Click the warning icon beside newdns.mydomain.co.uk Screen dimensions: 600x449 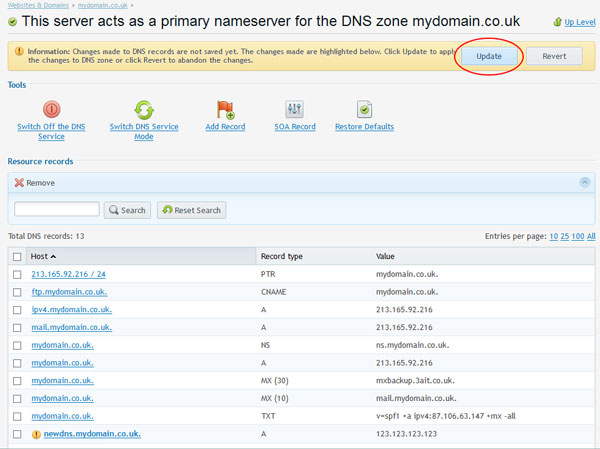pos(36,434)
